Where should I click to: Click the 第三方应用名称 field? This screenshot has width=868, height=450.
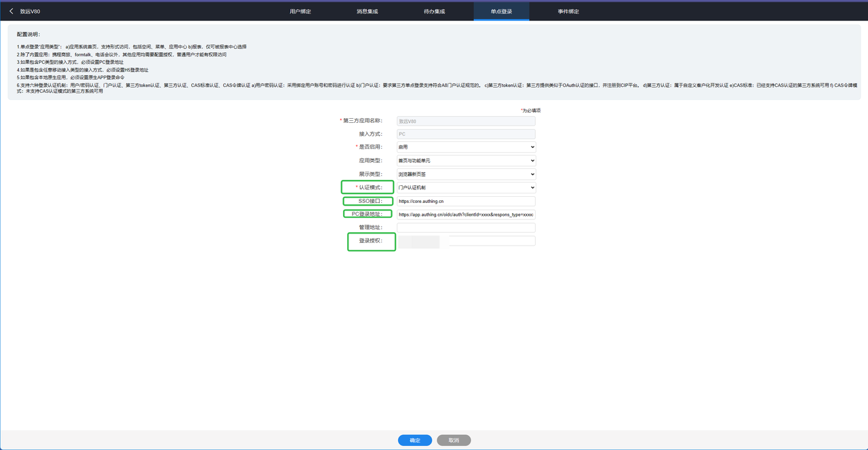tap(466, 121)
